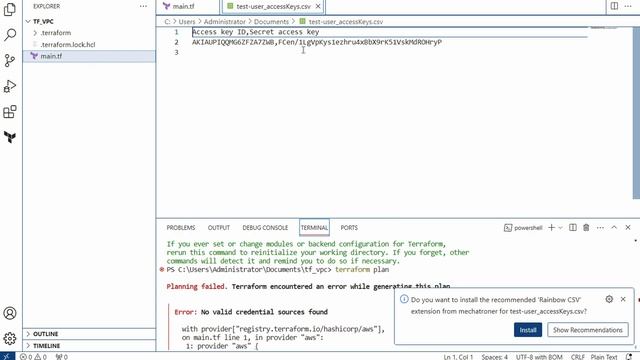This screenshot has width=640, height=360.
Task: Open the new terminal launch profile dropdown
Action: [x=561, y=227]
